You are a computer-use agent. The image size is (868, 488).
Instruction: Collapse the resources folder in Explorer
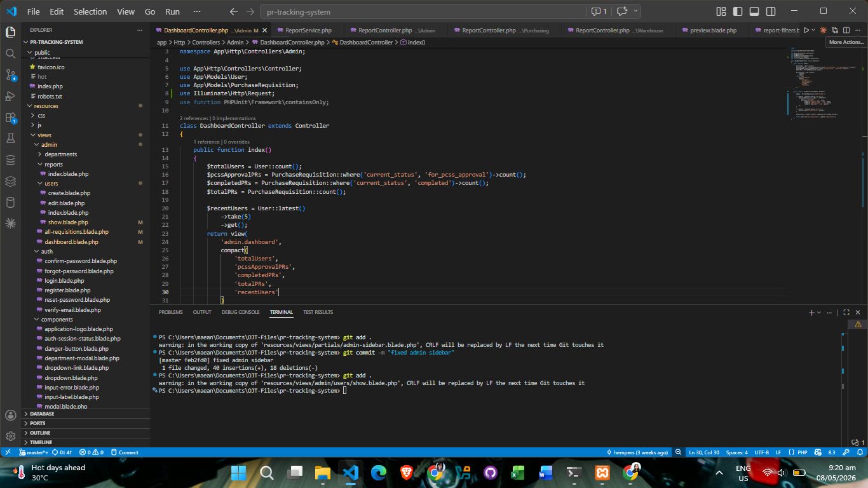46,106
